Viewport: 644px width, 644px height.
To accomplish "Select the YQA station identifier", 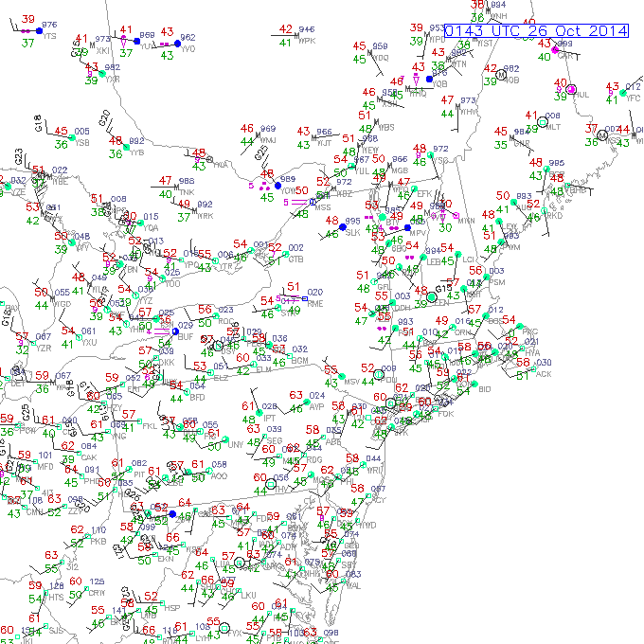I will [x=152, y=227].
